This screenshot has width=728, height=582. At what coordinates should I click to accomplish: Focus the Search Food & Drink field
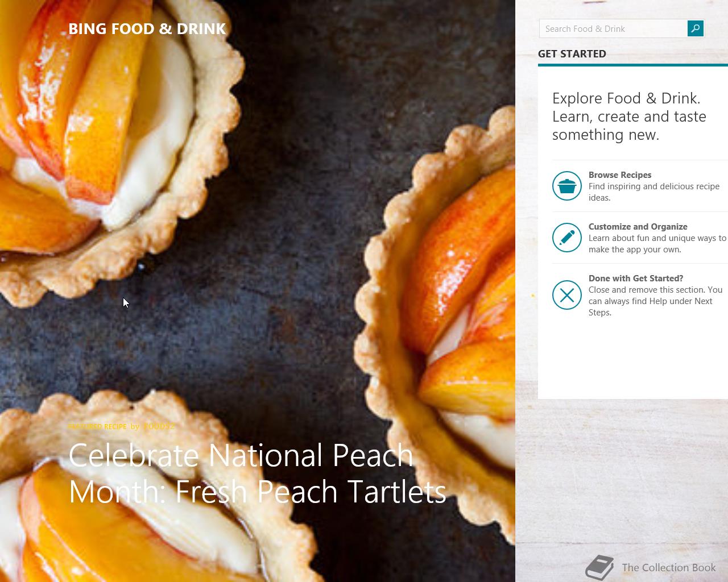coord(613,28)
